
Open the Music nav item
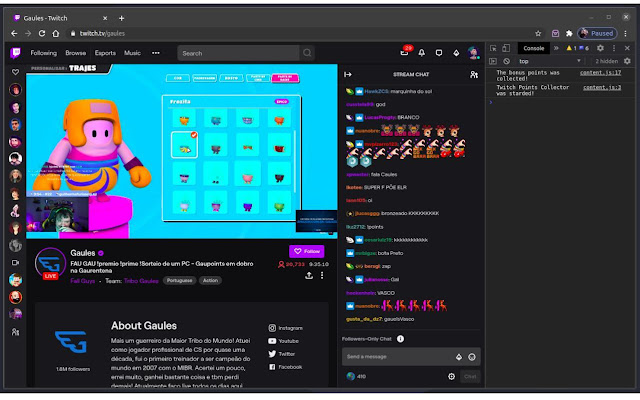(x=132, y=53)
